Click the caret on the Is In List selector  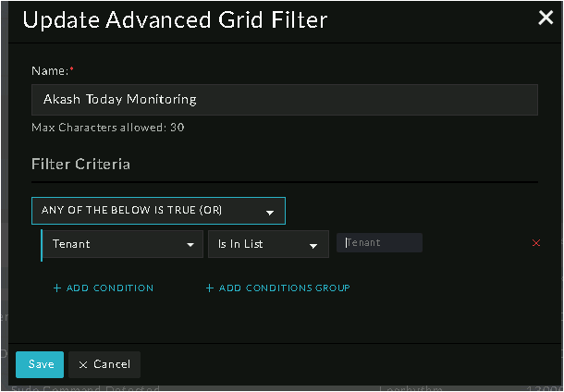314,245
